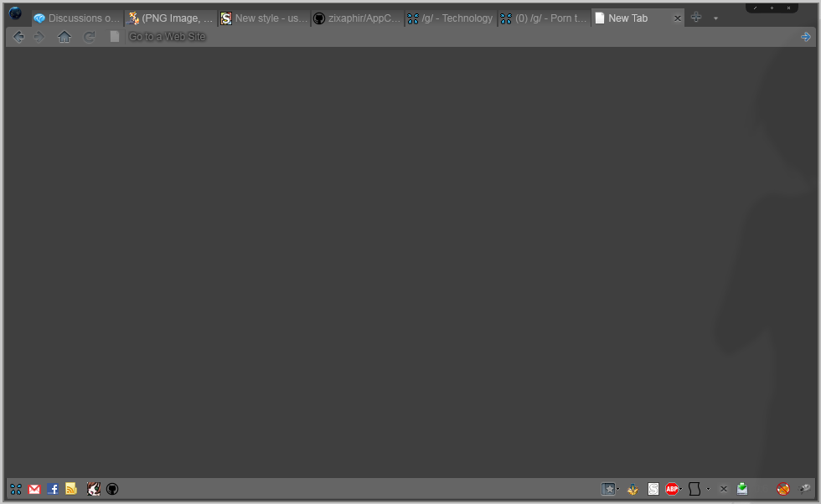Open downloads via green arrow icon
The width and height of the screenshot is (821, 504).
(742, 489)
